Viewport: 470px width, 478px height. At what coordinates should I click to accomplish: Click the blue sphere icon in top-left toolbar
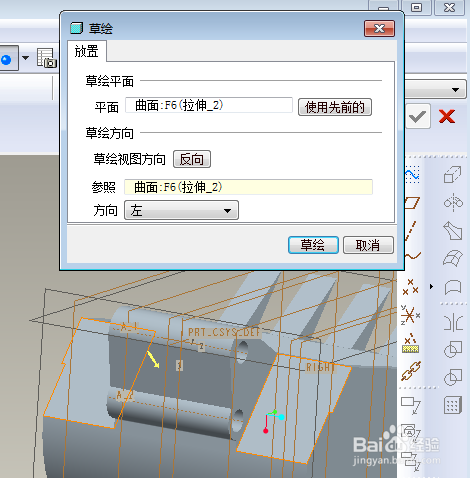coord(7,59)
